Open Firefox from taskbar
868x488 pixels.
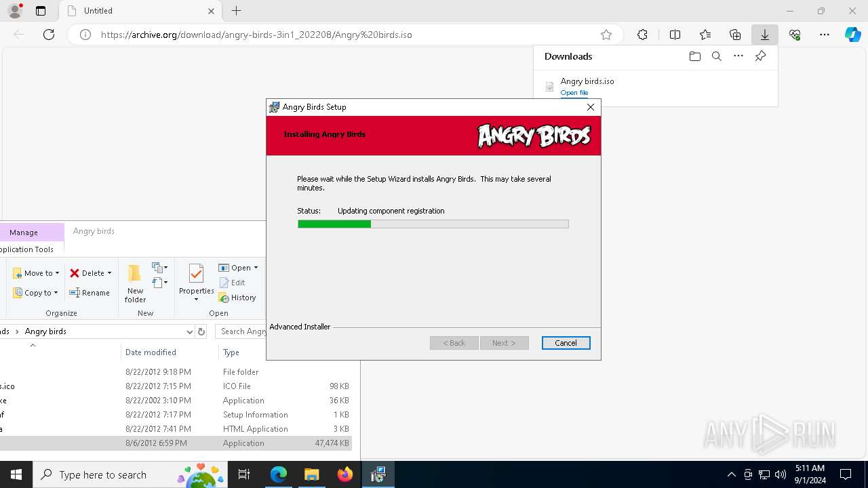[x=344, y=474]
